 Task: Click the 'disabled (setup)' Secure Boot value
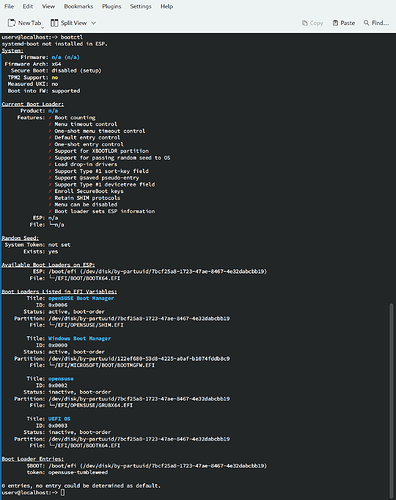[76, 71]
